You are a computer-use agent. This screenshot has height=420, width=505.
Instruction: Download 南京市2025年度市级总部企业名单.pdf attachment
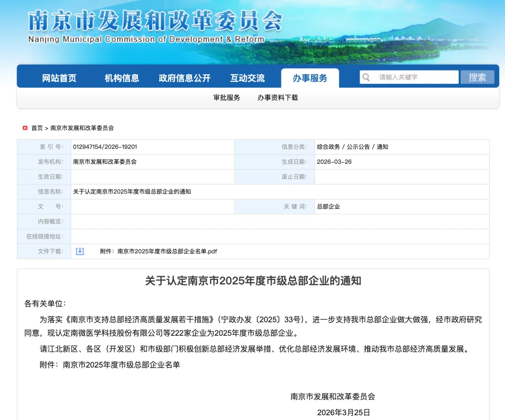tap(159, 251)
